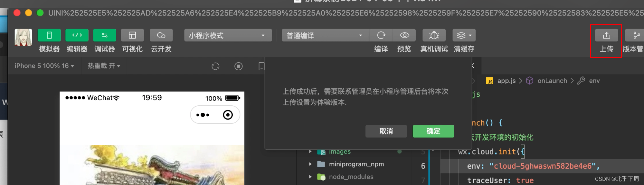The width and height of the screenshot is (644, 185).
Task: Click the macOS green fullscreen button
Action: pos(40,13)
